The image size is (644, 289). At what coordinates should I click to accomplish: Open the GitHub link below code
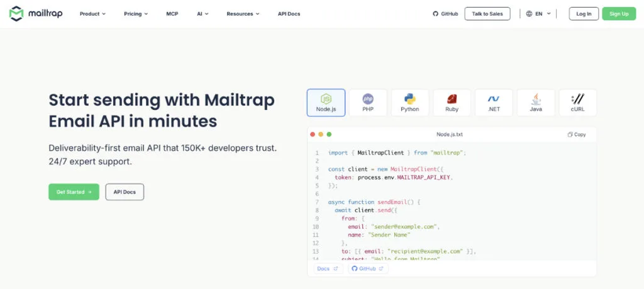(x=367, y=268)
